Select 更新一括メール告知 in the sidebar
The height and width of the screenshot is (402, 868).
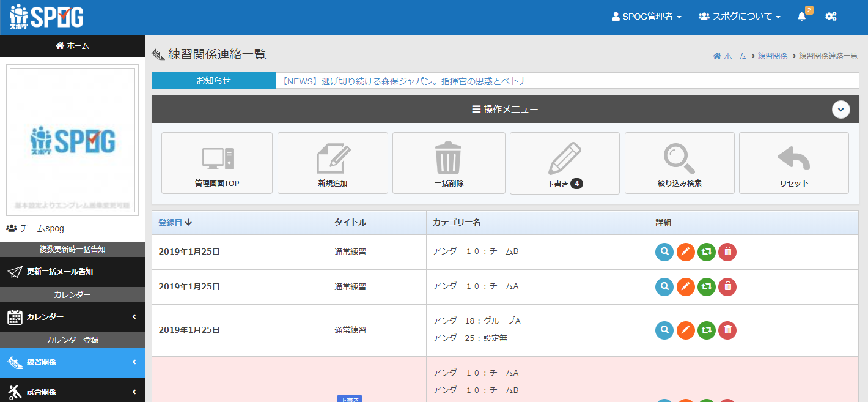click(72, 272)
